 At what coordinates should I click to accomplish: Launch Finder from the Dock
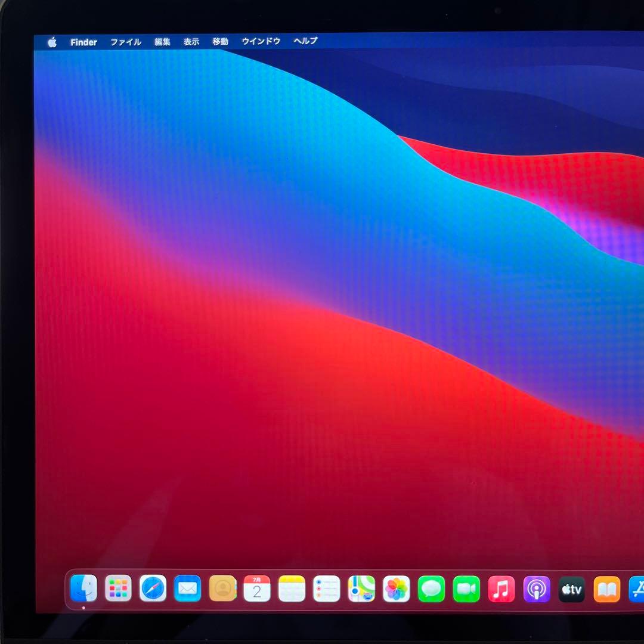coord(84,588)
